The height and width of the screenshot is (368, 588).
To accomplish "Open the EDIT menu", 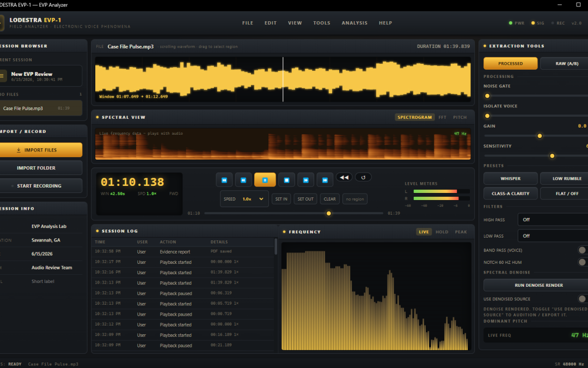I will coord(271,23).
